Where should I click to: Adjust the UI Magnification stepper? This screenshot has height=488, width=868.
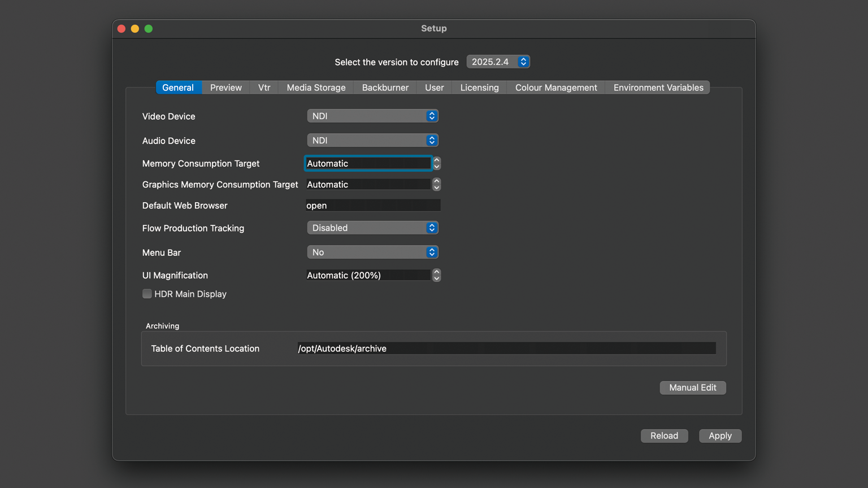[436, 275]
